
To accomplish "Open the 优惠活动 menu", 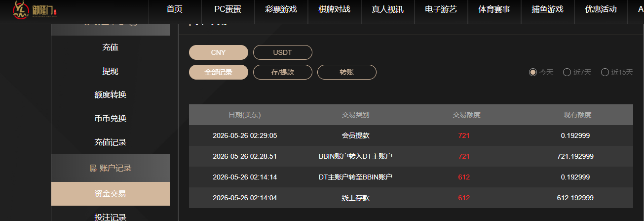I will coord(601,9).
